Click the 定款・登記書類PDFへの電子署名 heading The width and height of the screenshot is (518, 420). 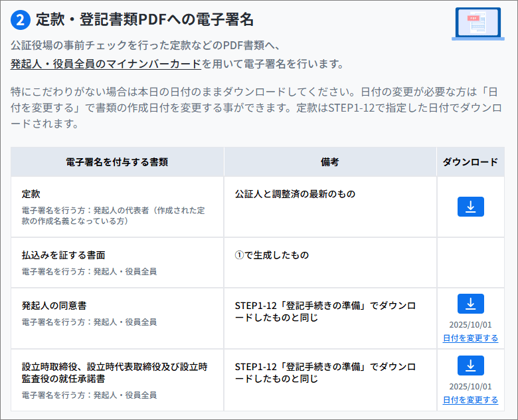pyautogui.click(x=145, y=20)
